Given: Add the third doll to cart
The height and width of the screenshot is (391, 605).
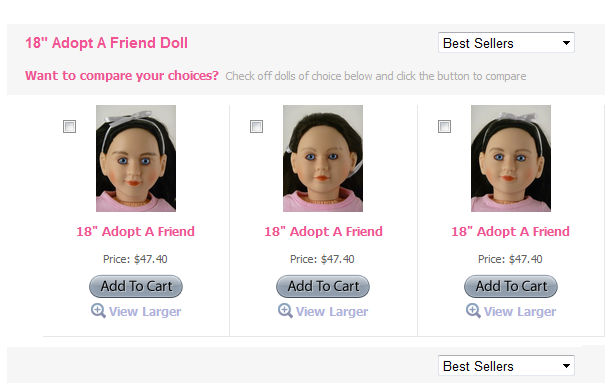Looking at the screenshot, I should click(x=511, y=286).
